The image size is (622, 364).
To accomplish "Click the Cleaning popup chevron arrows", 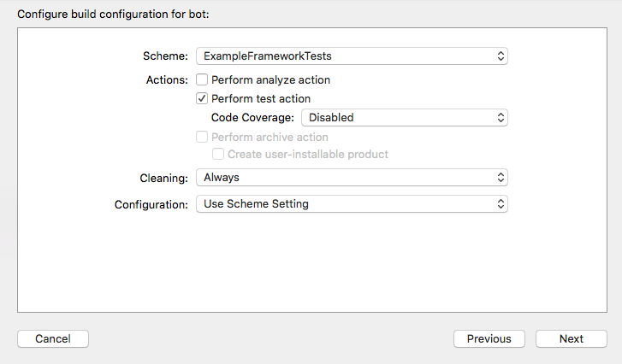I will (x=501, y=178).
